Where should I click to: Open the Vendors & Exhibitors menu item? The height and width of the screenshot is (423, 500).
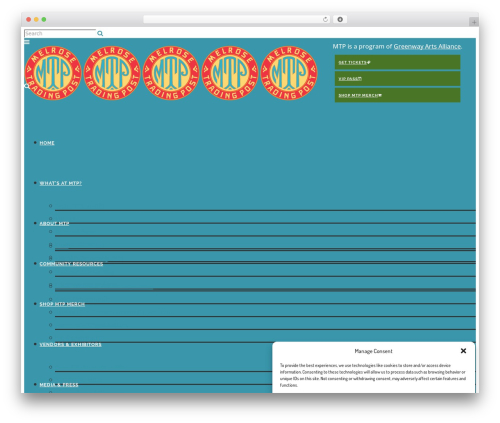pos(70,345)
